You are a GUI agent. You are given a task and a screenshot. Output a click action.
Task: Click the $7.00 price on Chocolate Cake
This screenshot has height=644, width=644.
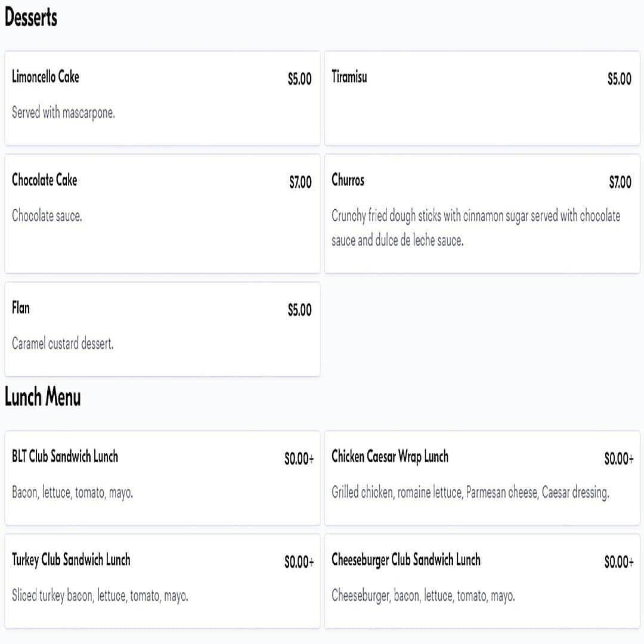[x=301, y=182]
